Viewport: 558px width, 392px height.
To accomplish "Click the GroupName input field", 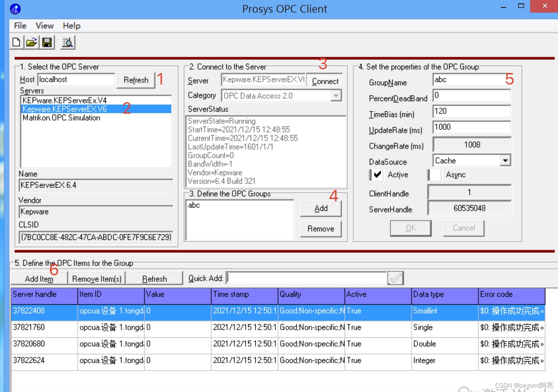I will pyautogui.click(x=472, y=80).
